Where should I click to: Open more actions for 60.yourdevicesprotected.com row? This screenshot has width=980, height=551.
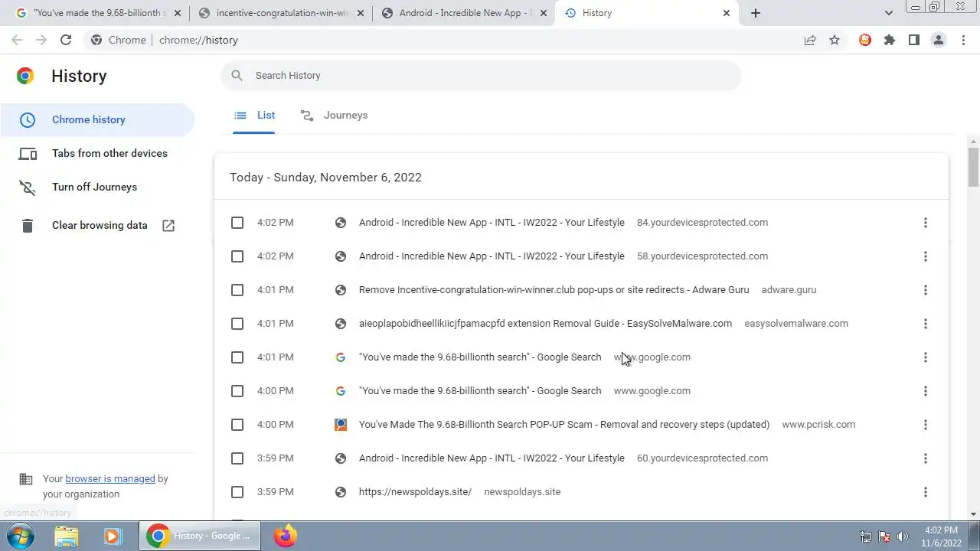[x=925, y=458]
